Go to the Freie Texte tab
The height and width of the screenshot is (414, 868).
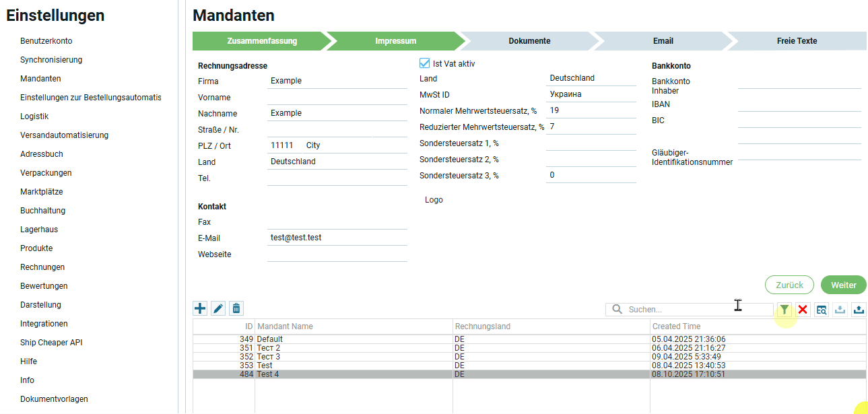click(797, 41)
